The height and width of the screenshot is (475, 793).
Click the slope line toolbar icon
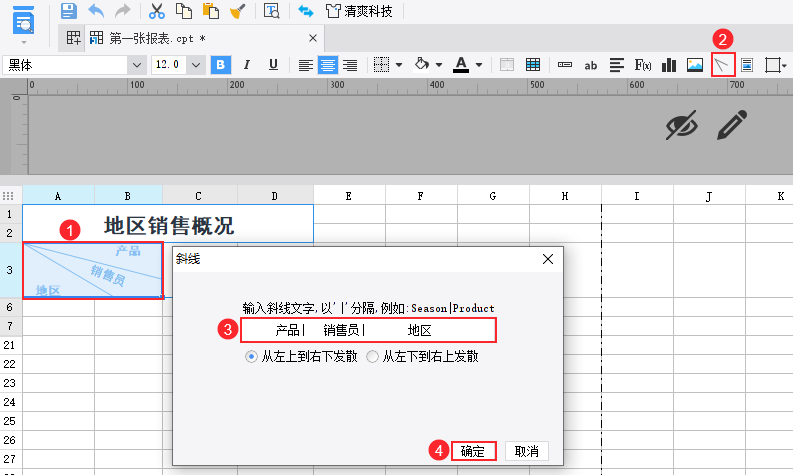point(722,65)
